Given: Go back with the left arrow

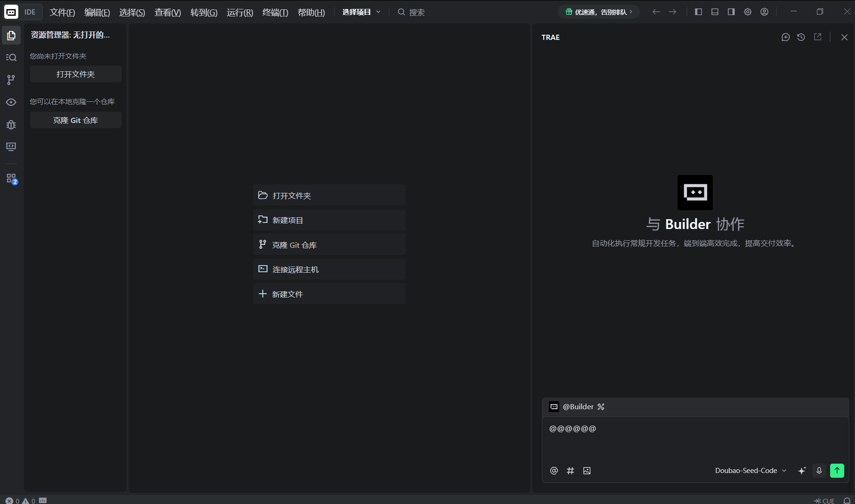Looking at the screenshot, I should (656, 12).
